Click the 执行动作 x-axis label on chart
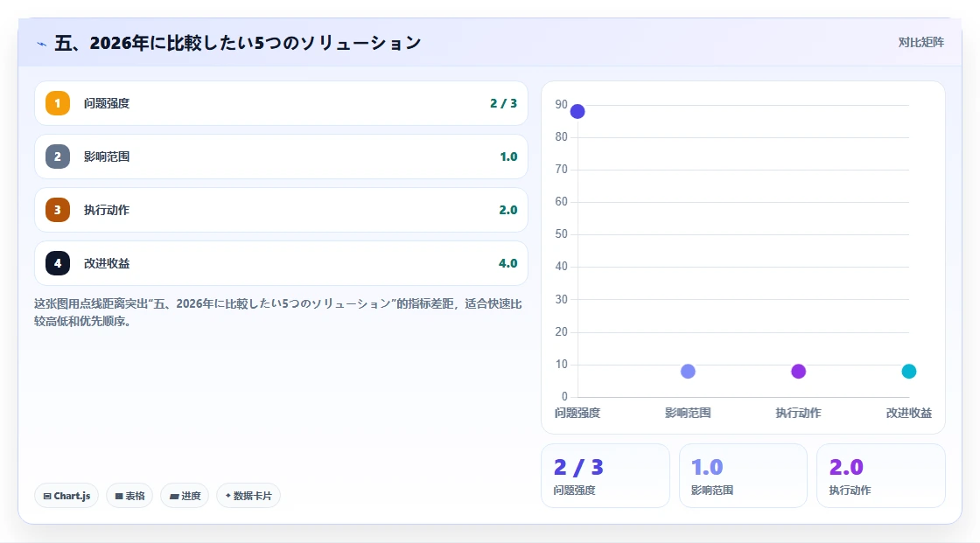980x543 pixels. (x=799, y=413)
